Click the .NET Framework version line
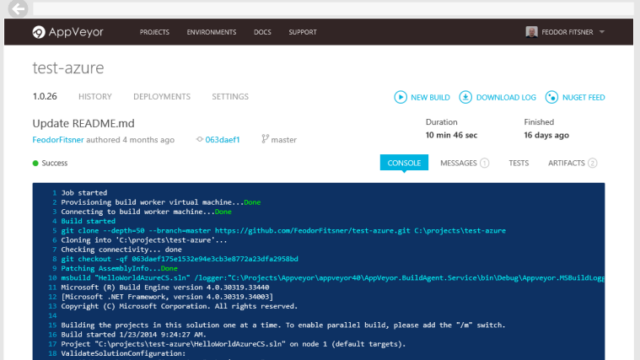Viewport: 640px width, 360px height. click(167, 297)
